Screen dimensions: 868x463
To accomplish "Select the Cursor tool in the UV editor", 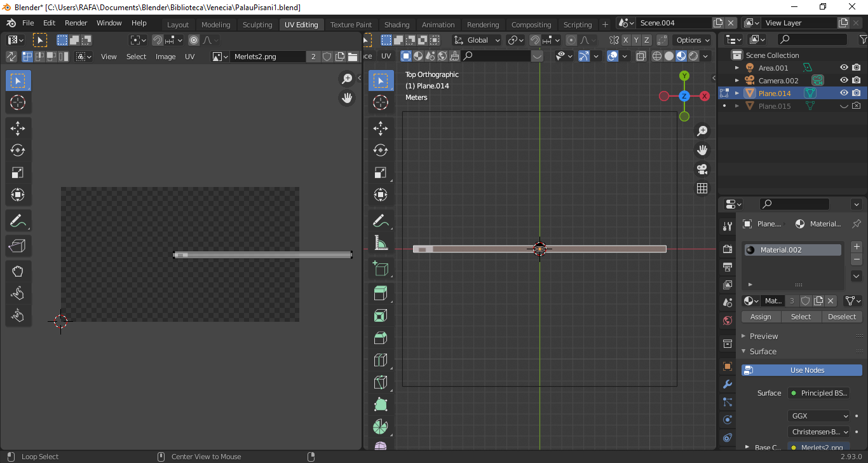I will coord(18,102).
